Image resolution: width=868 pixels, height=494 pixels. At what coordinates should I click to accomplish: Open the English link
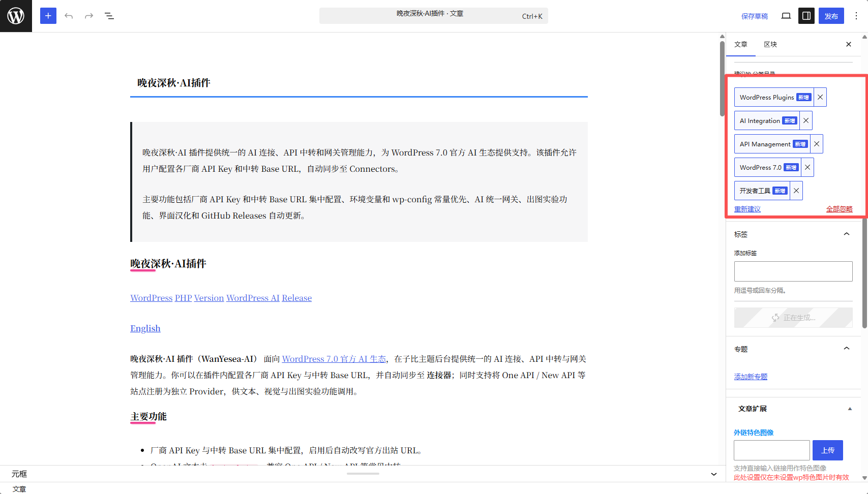[145, 328]
